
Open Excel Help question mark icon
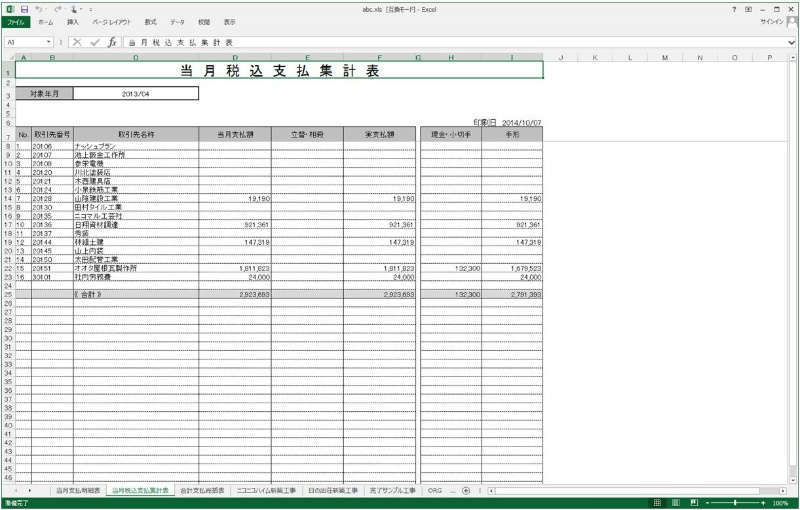(x=734, y=9)
